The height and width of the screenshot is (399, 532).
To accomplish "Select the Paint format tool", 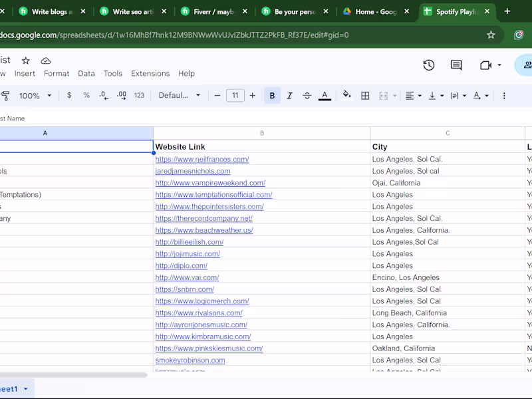I will pyautogui.click(x=5, y=95).
